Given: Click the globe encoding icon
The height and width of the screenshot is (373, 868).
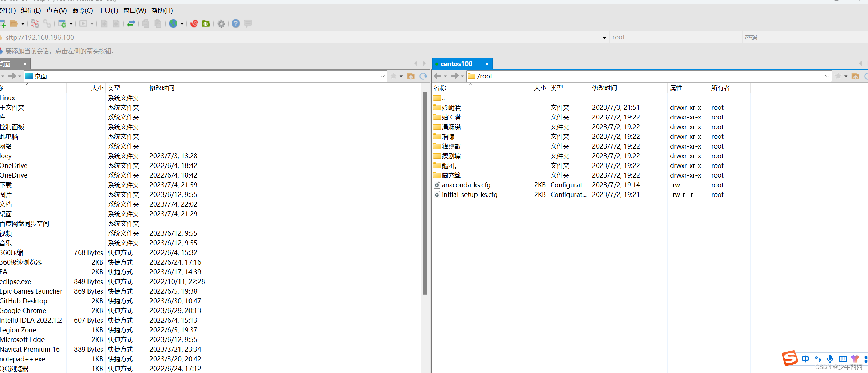Looking at the screenshot, I should 173,23.
